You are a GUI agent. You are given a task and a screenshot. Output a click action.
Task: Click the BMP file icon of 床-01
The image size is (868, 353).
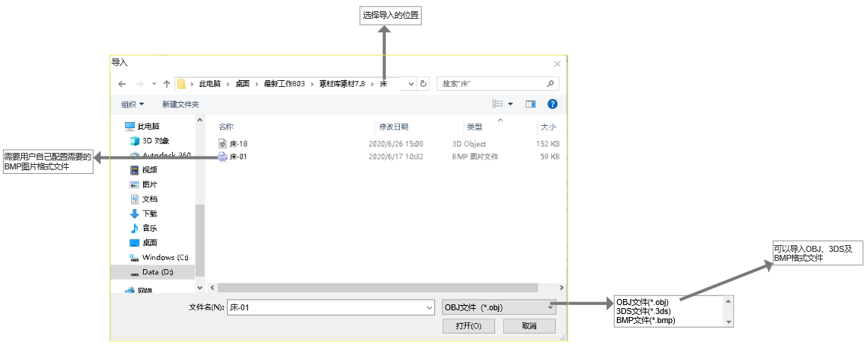(223, 157)
